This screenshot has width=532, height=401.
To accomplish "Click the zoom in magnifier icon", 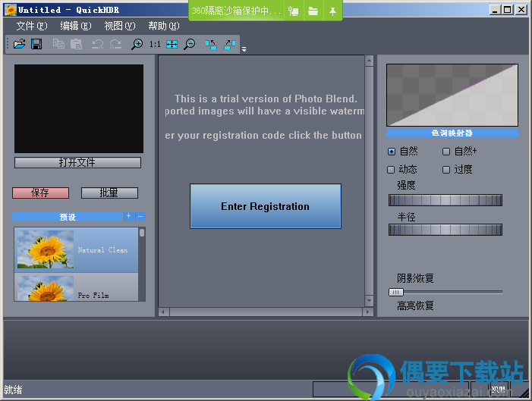I will pyautogui.click(x=137, y=44).
